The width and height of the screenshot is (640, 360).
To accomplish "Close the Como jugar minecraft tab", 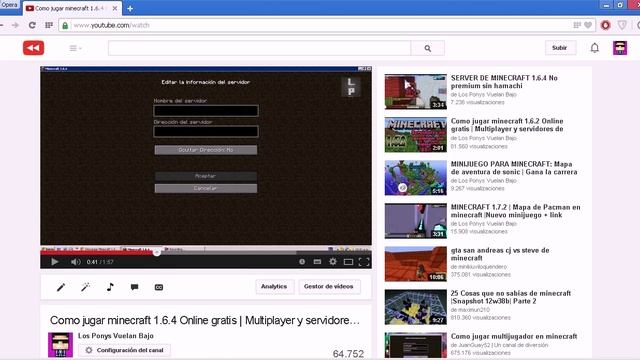I will [x=115, y=8].
